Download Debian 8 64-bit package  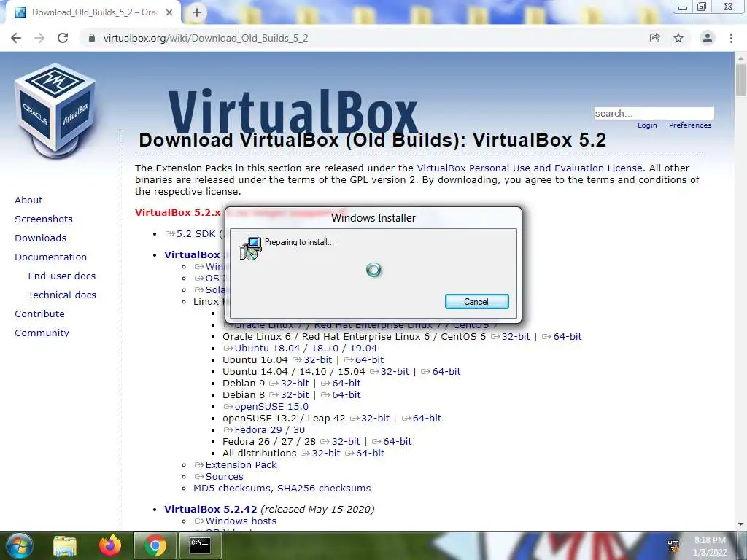coord(347,395)
